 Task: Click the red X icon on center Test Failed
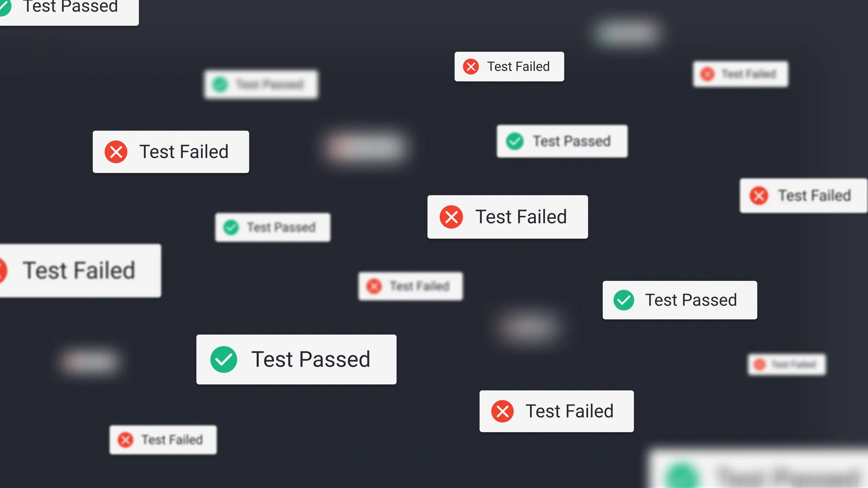pyautogui.click(x=451, y=216)
